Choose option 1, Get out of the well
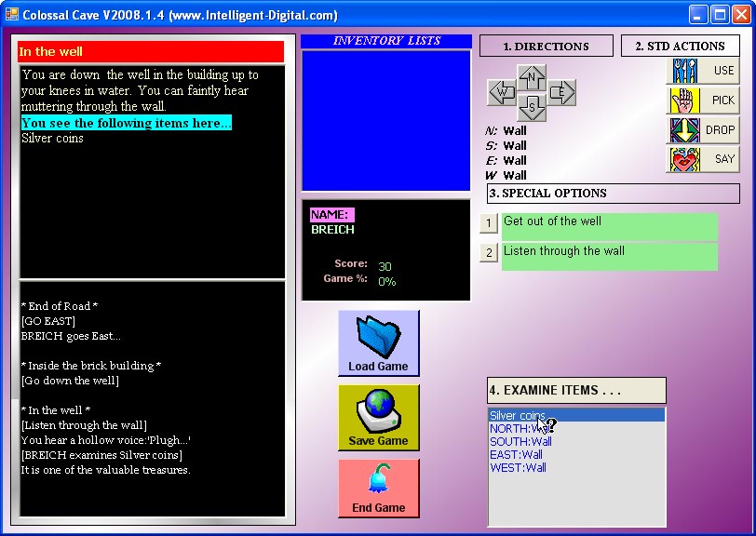756x536 pixels. pyautogui.click(x=489, y=222)
